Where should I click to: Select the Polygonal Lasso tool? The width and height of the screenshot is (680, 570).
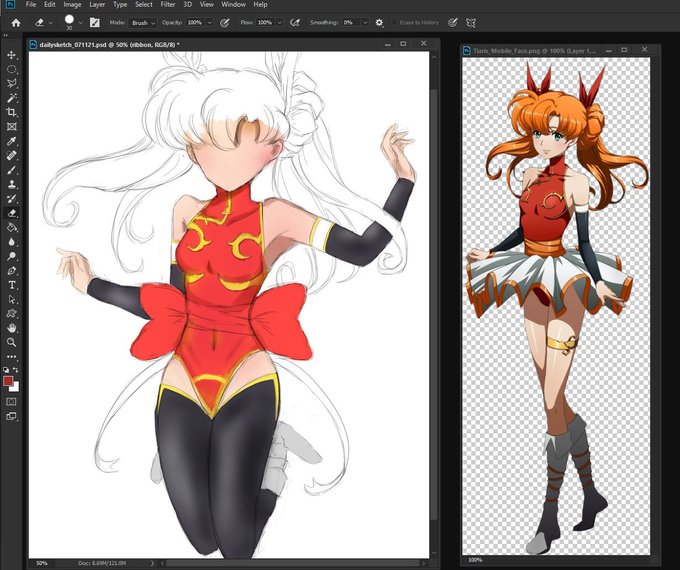(12, 84)
